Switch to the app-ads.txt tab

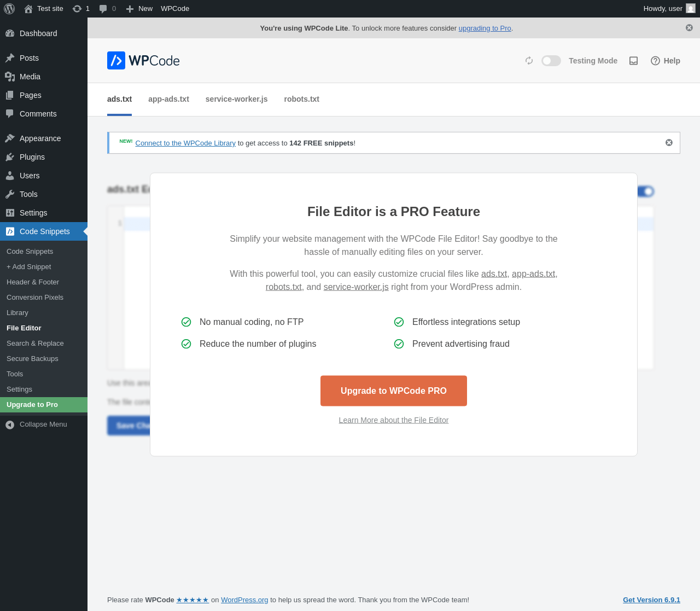point(168,99)
